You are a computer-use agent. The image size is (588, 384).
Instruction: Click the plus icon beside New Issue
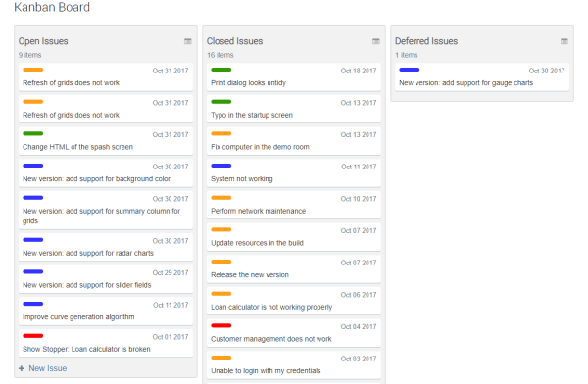(22, 368)
